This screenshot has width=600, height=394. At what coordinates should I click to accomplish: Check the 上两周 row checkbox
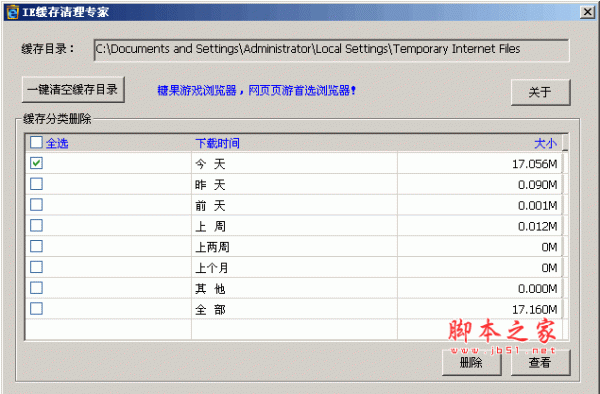click(x=36, y=246)
